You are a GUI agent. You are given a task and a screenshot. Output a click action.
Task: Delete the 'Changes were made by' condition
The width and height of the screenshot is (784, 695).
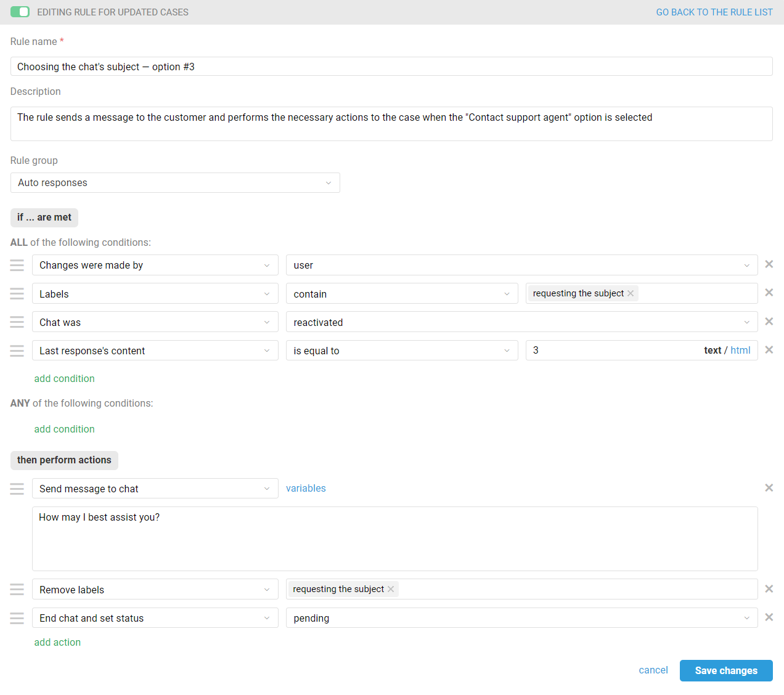(x=769, y=264)
